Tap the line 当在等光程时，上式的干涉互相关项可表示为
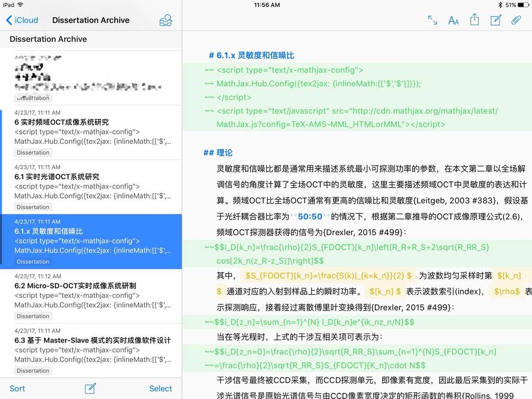532x399 pixels. (300, 337)
